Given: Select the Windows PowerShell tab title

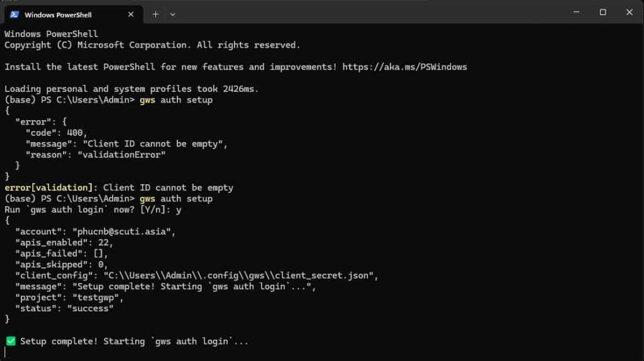Looking at the screenshot, I should [58, 14].
